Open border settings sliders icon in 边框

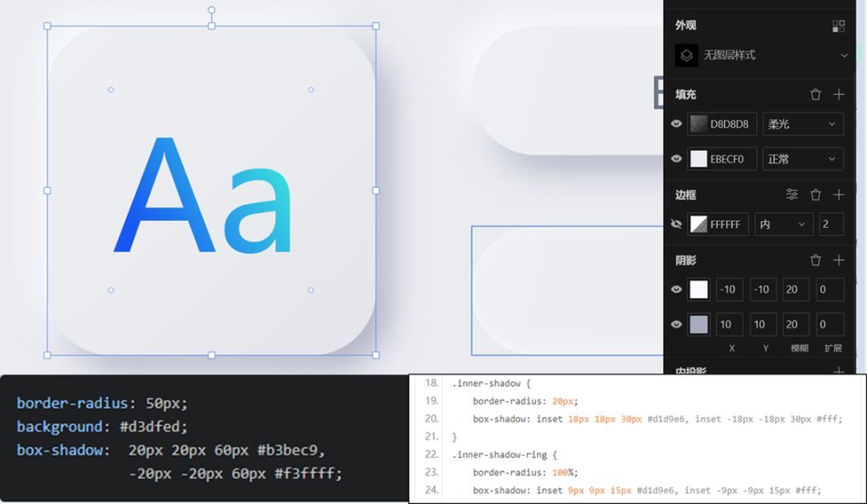pyautogui.click(x=792, y=194)
